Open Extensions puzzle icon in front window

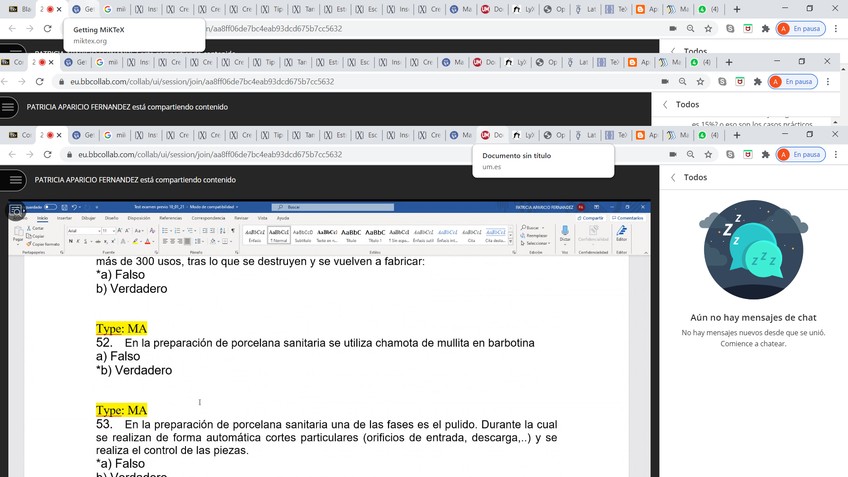pos(765,155)
